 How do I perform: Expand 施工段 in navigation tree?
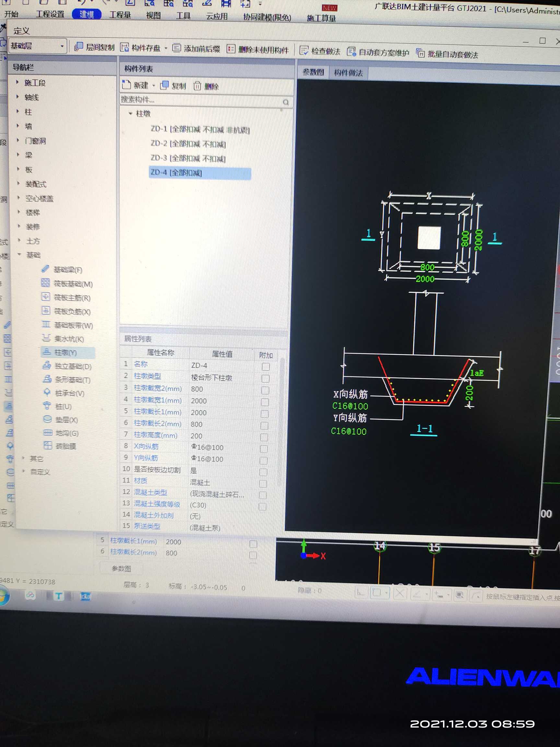[17, 82]
